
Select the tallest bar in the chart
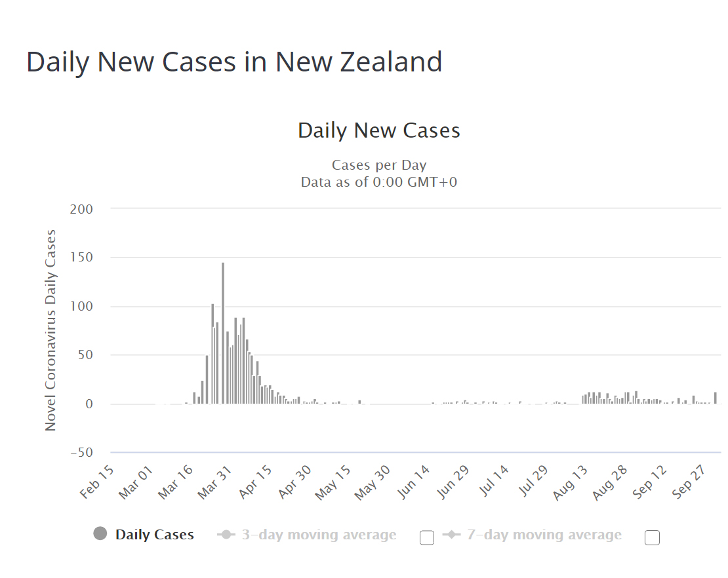click(223, 333)
